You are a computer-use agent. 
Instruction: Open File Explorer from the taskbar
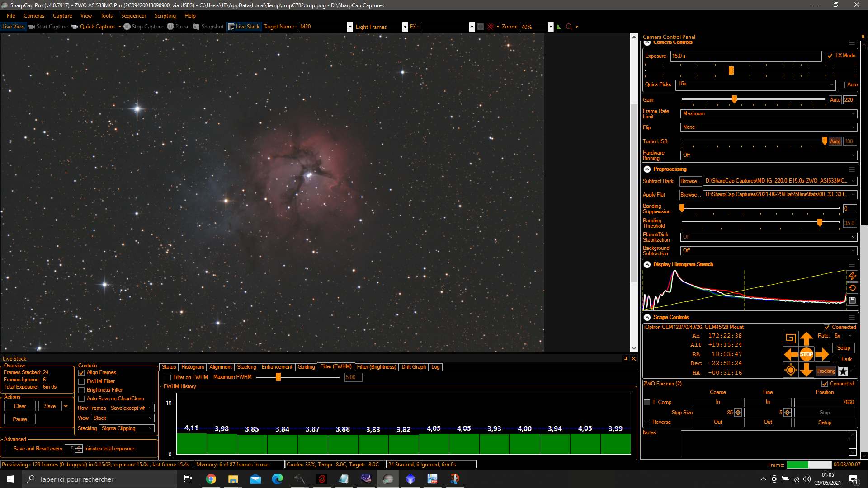233,479
